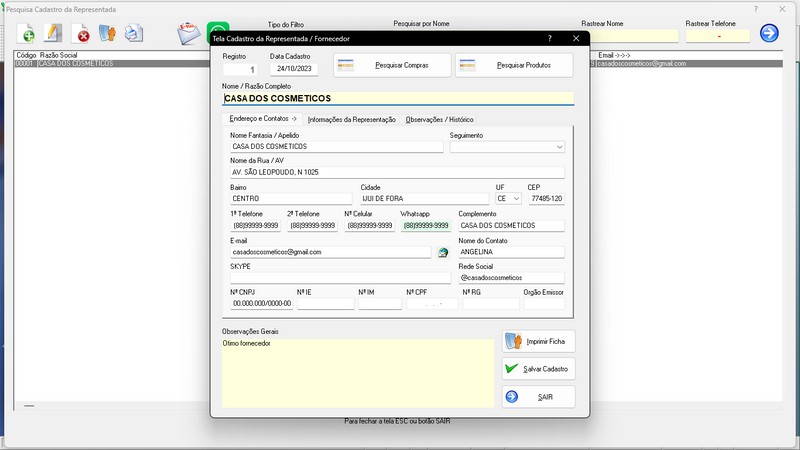Click the Nome Fantasia / Apelido field
This screenshot has width=800, height=450.
(337, 146)
